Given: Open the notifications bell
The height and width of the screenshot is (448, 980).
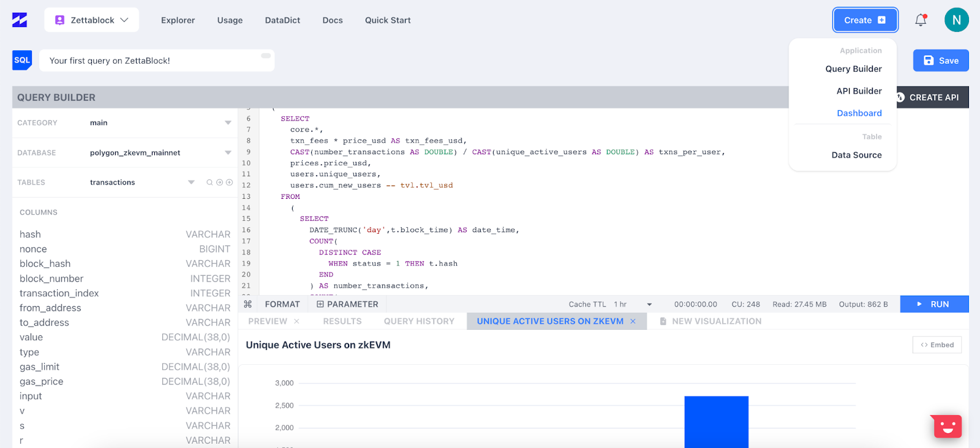Looking at the screenshot, I should 921,20.
